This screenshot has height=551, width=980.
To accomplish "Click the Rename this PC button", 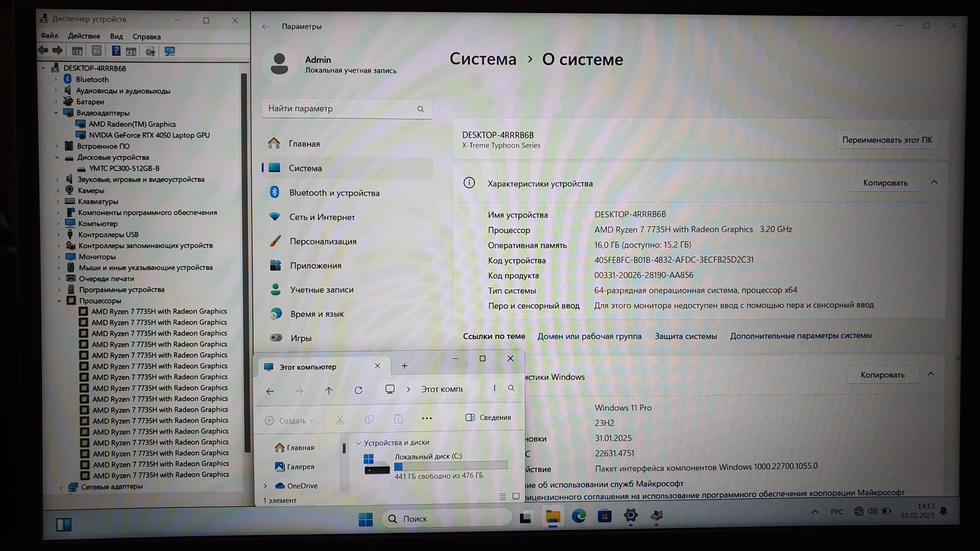I will (887, 140).
